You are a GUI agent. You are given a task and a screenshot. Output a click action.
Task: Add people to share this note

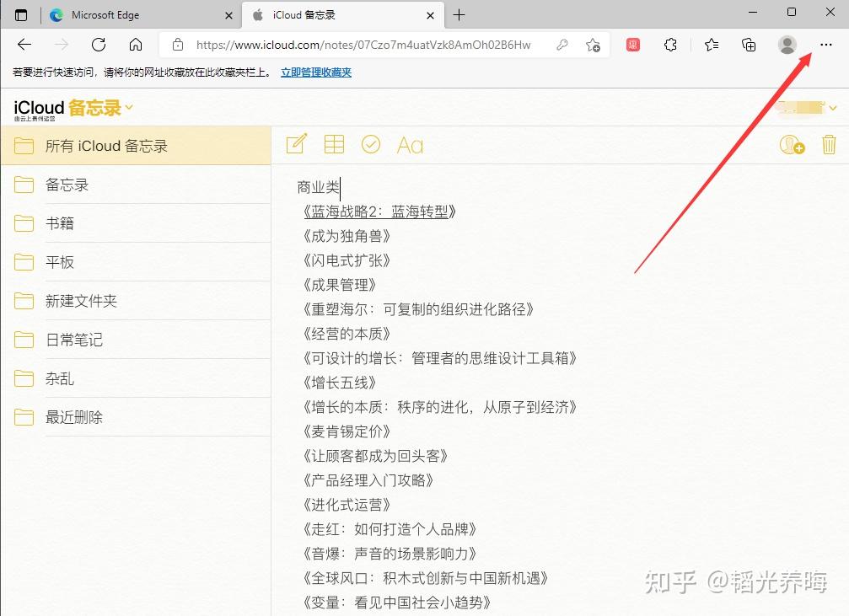(x=792, y=145)
